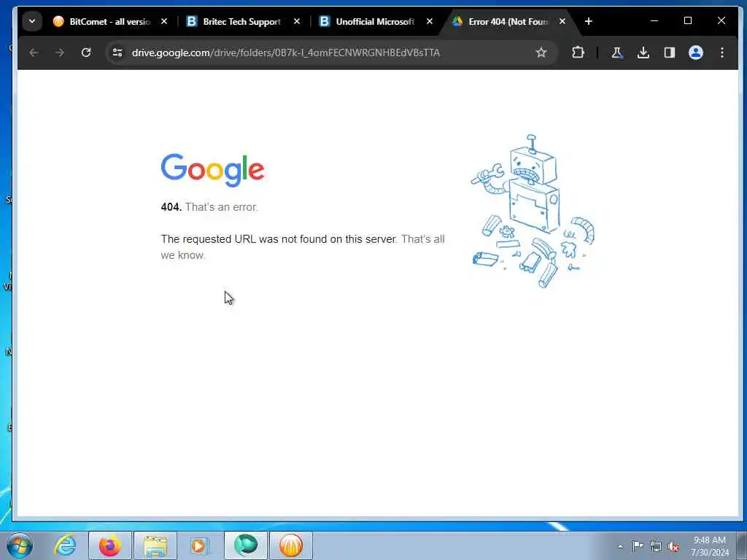
Task: Open the tab search dropdown arrow
Action: tap(32, 21)
